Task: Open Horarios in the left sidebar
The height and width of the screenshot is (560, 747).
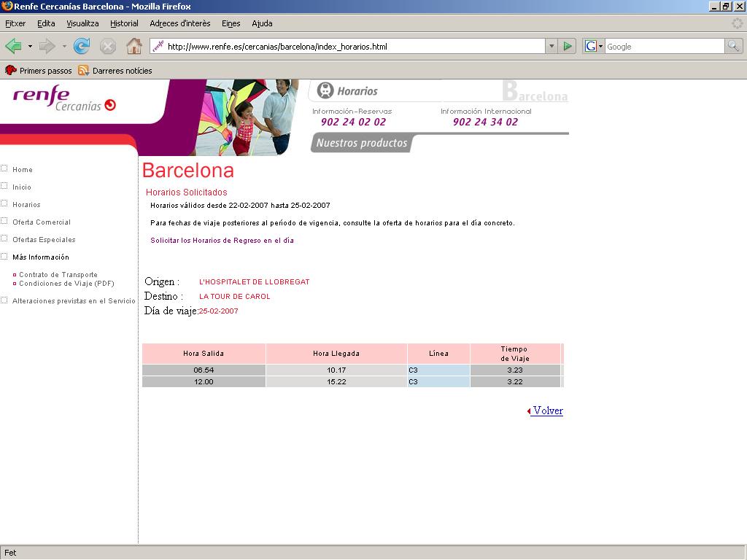Action: click(x=26, y=205)
